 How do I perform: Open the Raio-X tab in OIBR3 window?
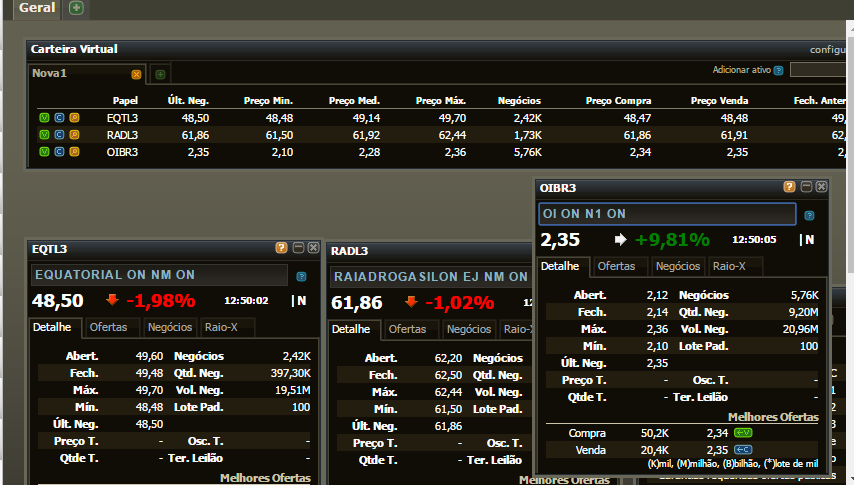click(729, 266)
